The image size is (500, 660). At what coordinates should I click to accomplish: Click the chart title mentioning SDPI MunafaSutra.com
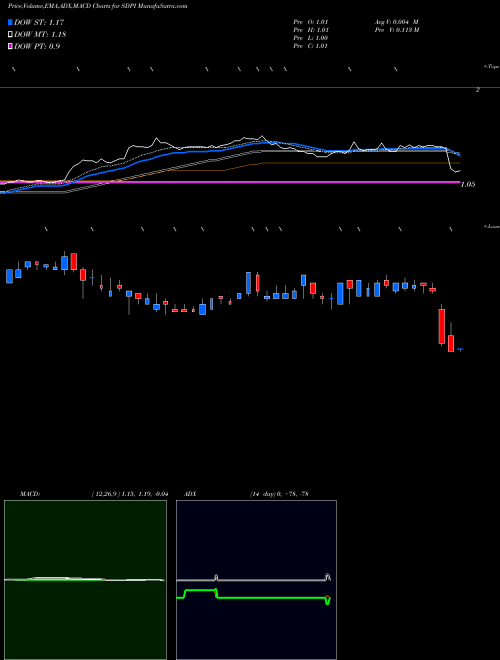click(98, 6)
